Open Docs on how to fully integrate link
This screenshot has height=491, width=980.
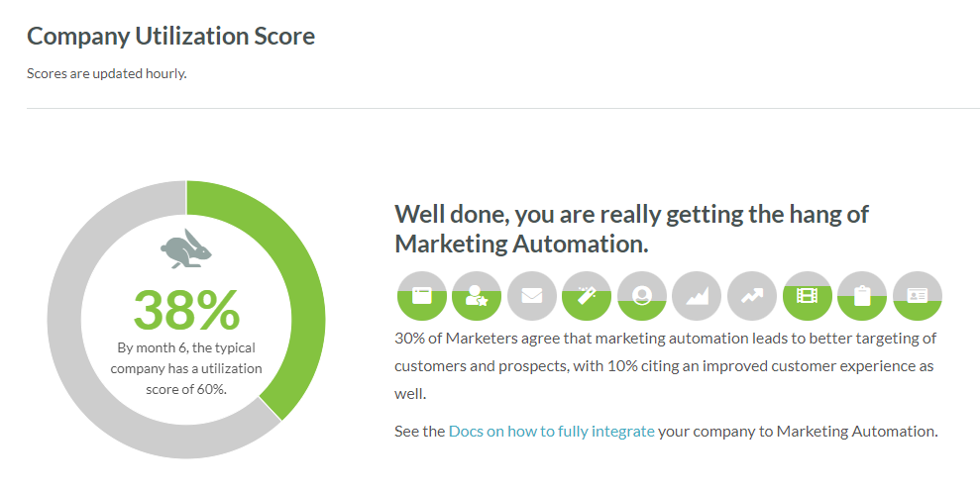coord(551,431)
